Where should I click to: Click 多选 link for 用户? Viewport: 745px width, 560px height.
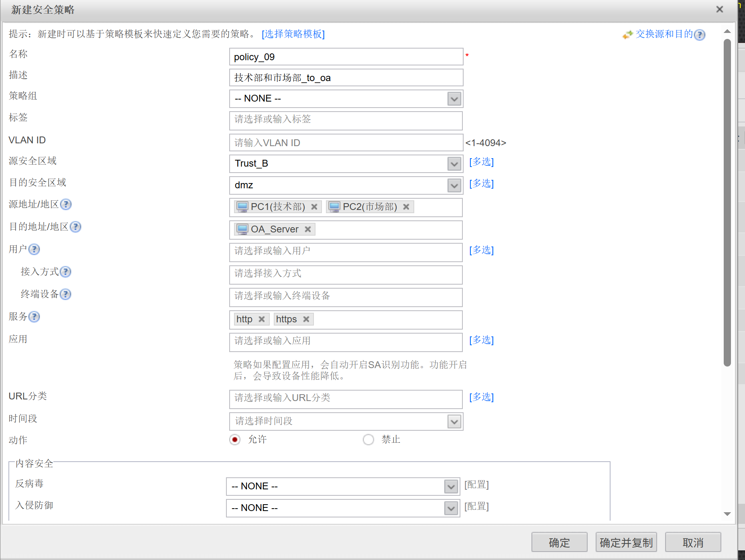[x=482, y=250]
